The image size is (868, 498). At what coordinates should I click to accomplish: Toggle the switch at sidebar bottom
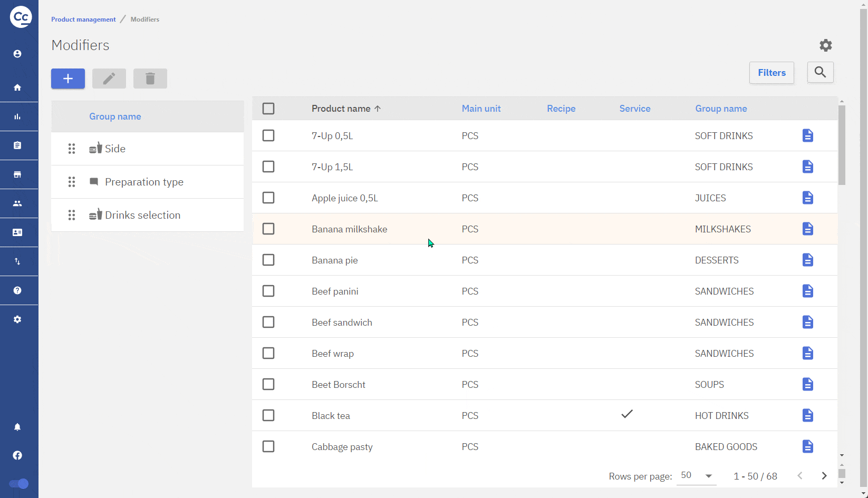coord(19,484)
